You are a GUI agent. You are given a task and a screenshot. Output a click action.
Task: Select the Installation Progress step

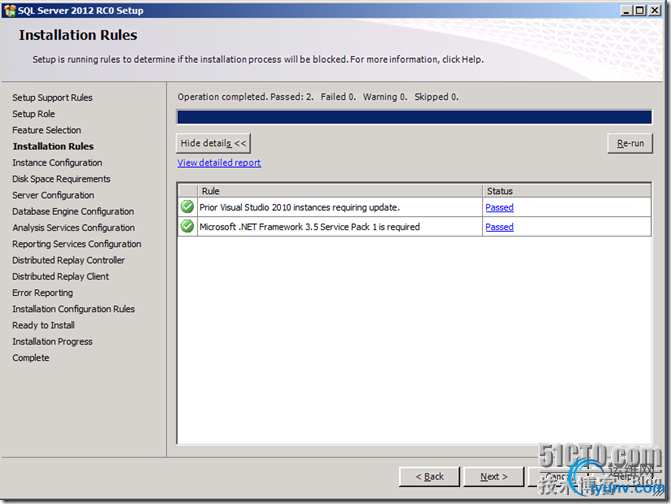coord(52,341)
